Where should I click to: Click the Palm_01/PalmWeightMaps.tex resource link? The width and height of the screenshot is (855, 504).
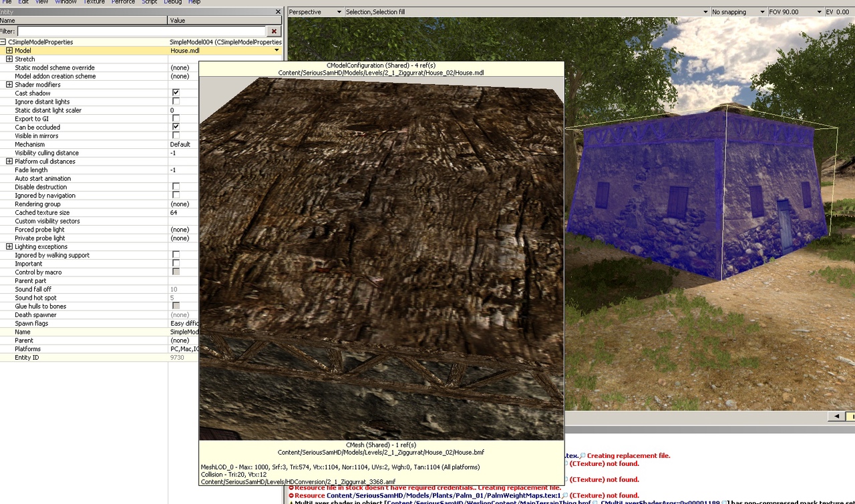(444, 496)
